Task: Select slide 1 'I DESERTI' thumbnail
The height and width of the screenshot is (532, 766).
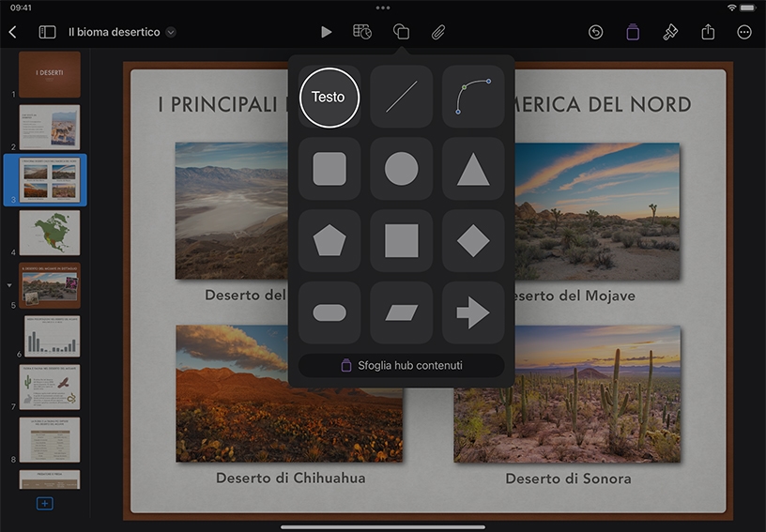Action: click(50, 74)
